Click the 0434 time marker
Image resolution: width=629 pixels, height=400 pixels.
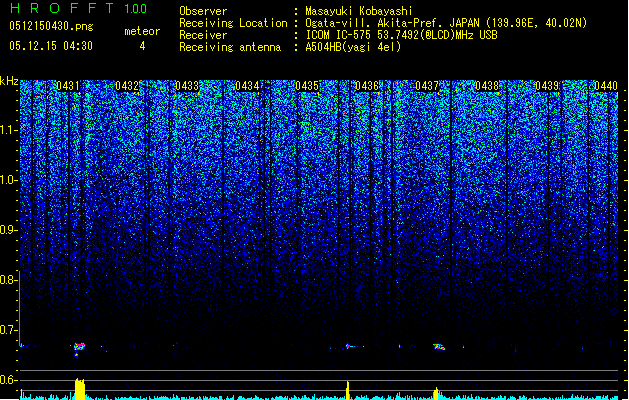(x=247, y=86)
